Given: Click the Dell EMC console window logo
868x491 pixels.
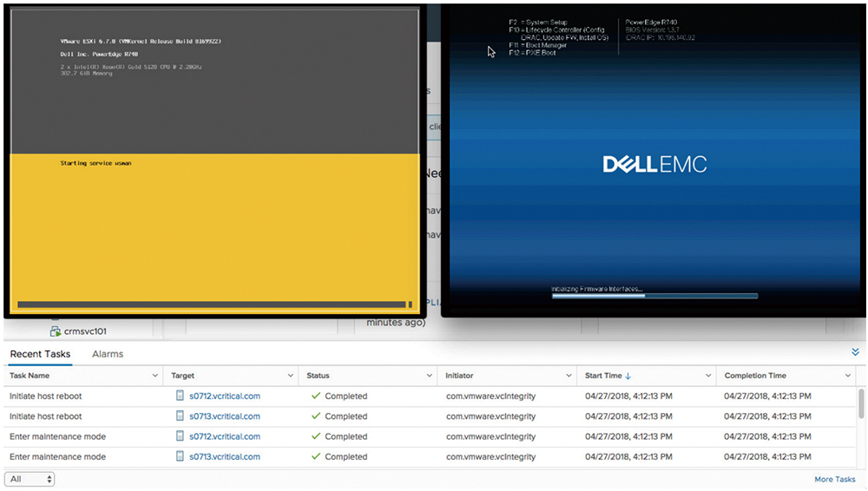Looking at the screenshot, I should [654, 164].
